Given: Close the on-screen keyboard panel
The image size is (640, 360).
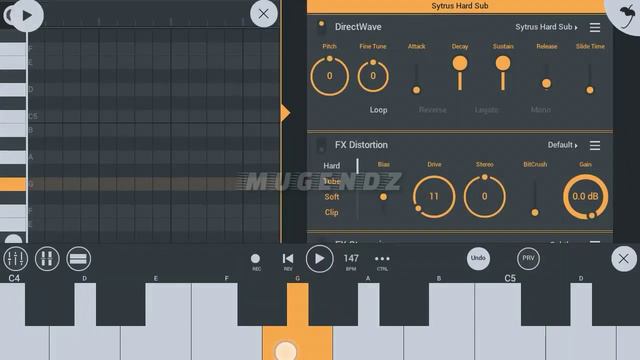Looking at the screenshot, I should click(623, 258).
